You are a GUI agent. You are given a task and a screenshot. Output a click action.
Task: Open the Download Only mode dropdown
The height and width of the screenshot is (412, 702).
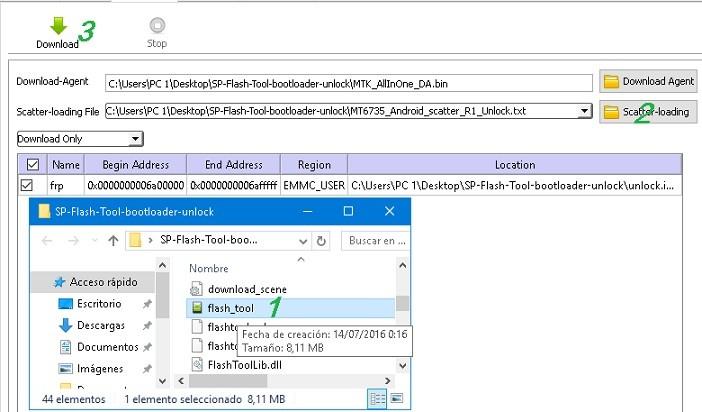(80, 139)
